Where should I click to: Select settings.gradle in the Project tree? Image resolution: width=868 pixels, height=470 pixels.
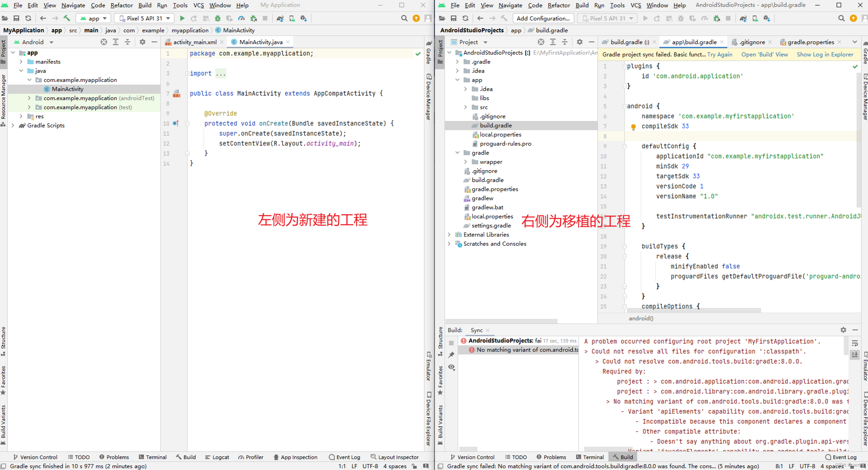click(x=491, y=225)
